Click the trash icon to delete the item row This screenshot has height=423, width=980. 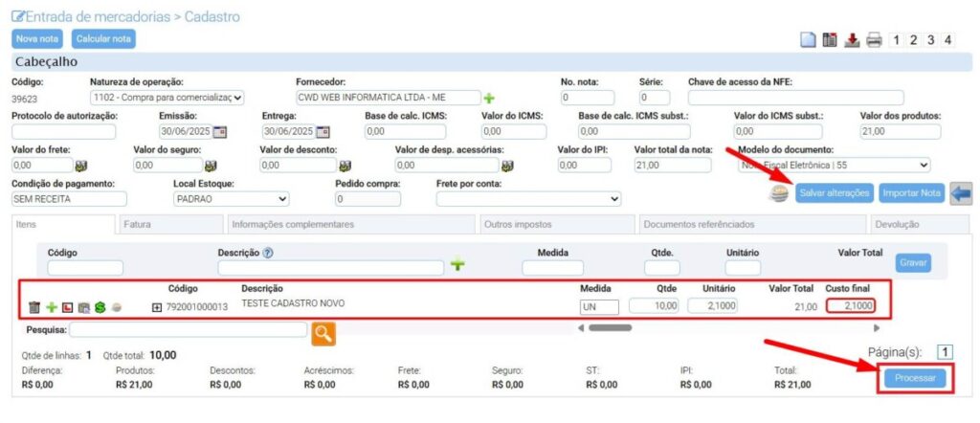click(x=34, y=307)
